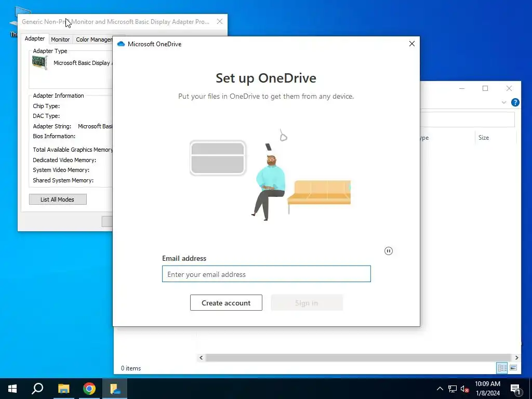Click the Dedicated Video Memory label
This screenshot has height=399, width=532.
(64, 160)
